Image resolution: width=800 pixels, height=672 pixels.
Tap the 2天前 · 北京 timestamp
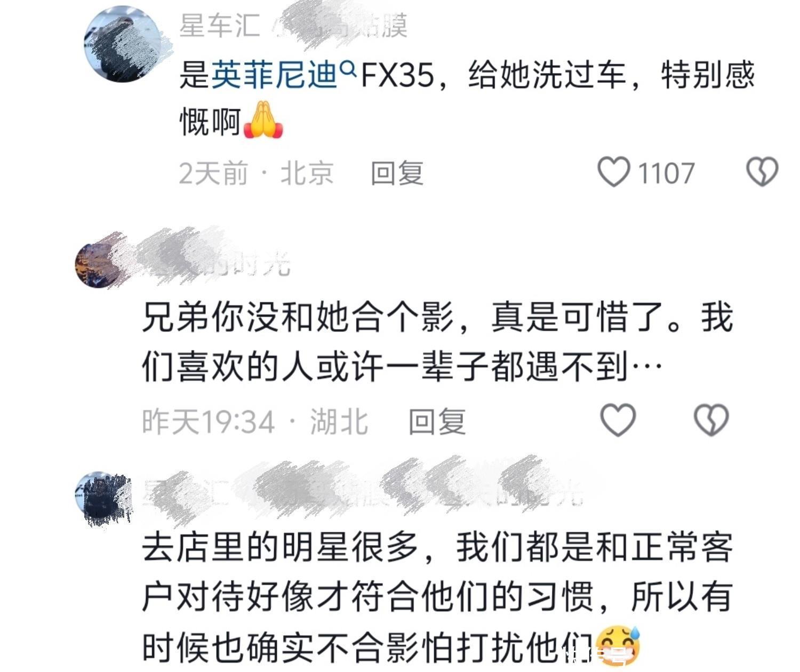pos(257,173)
